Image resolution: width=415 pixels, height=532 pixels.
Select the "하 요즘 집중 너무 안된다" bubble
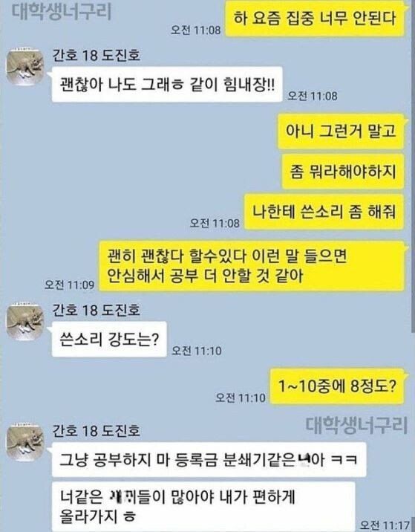coord(316,19)
